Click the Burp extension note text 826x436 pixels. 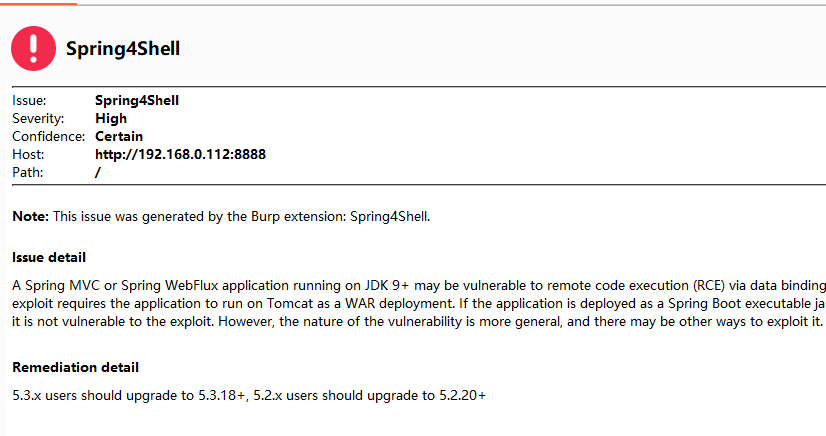[x=241, y=216]
